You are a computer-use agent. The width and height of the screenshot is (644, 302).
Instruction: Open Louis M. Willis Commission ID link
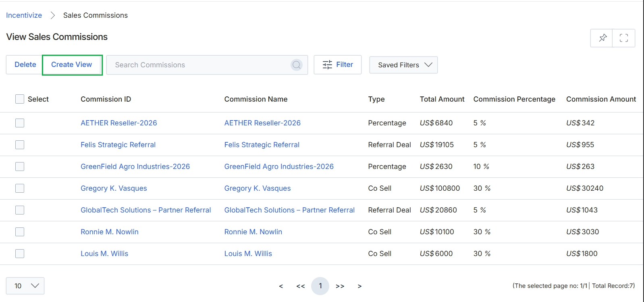[x=104, y=254]
